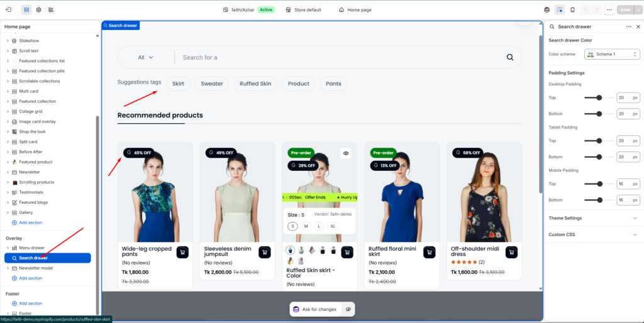Open the top toolbar more actions menu

pyautogui.click(x=609, y=9)
